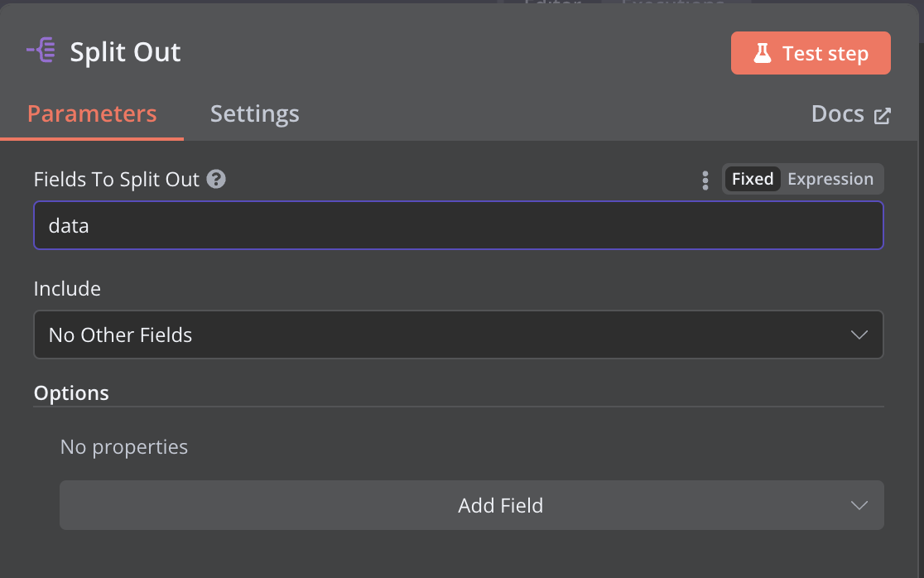Switch field mode to Expression
The image size is (924, 578).
[x=830, y=179]
